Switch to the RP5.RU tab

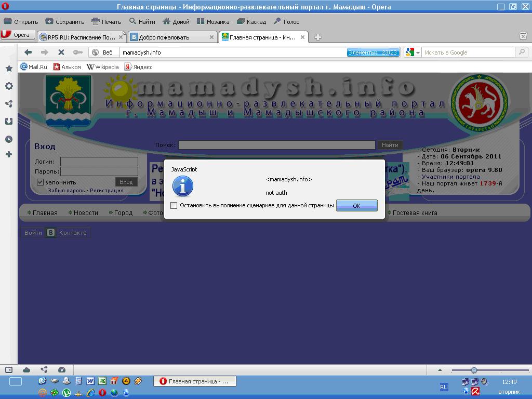81,37
